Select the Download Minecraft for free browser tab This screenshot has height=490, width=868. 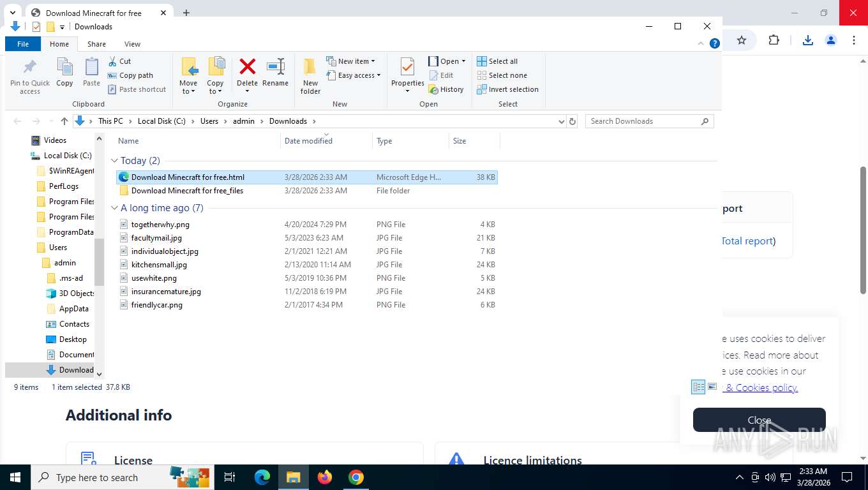point(94,13)
